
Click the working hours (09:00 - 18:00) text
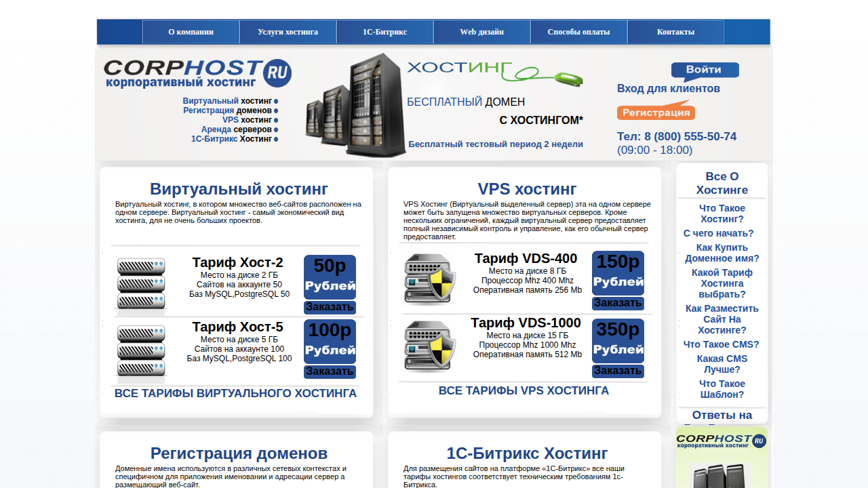point(655,150)
